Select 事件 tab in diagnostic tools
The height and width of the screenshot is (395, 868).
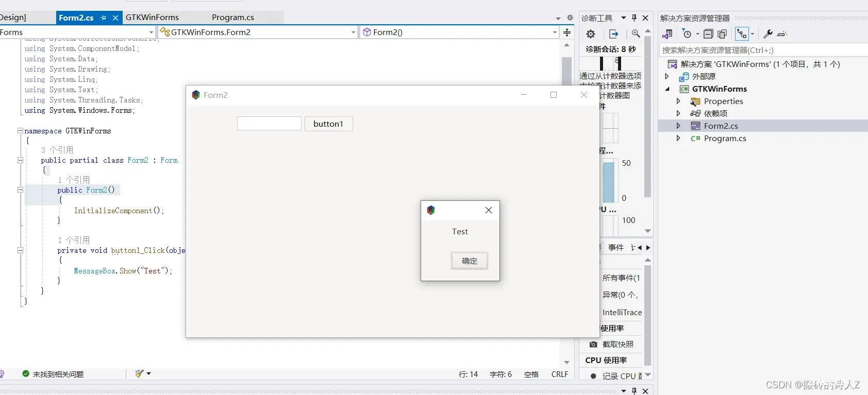615,248
